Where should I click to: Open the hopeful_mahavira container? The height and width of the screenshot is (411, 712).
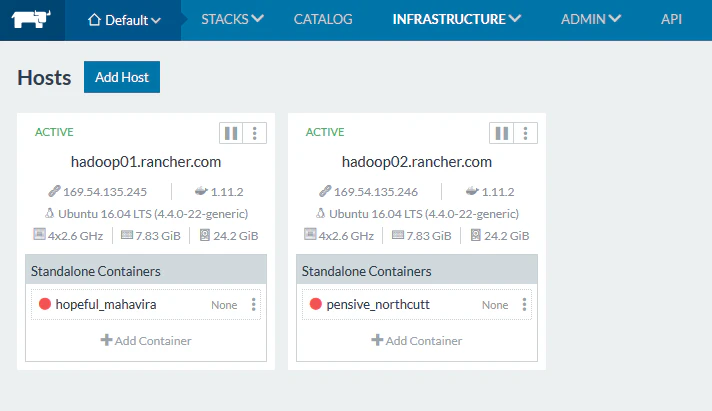(x=106, y=304)
